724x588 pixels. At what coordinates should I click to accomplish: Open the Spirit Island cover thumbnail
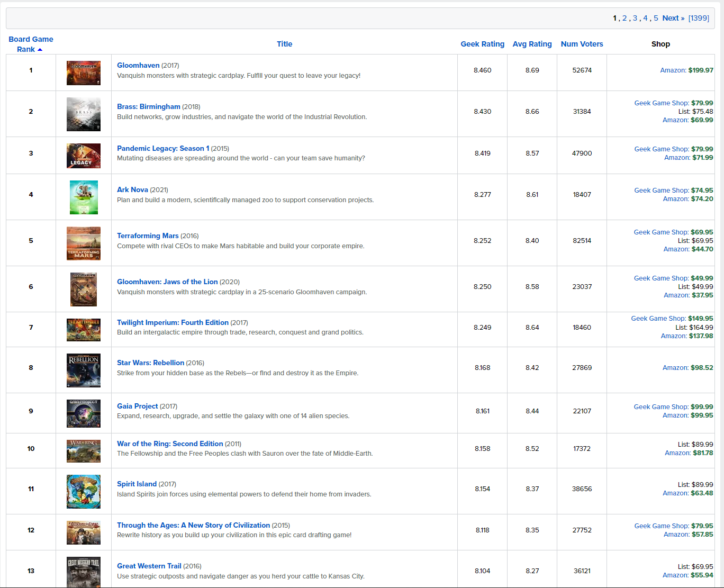pyautogui.click(x=84, y=492)
